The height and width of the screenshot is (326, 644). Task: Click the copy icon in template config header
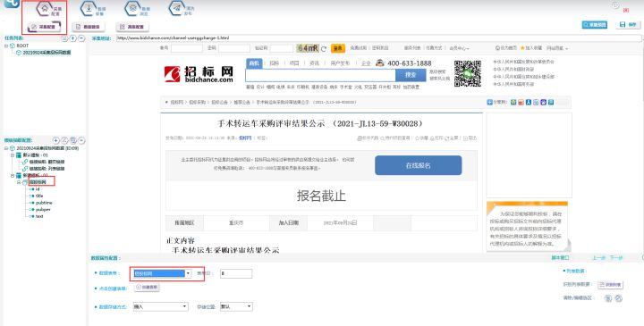pyautogui.click(x=73, y=140)
